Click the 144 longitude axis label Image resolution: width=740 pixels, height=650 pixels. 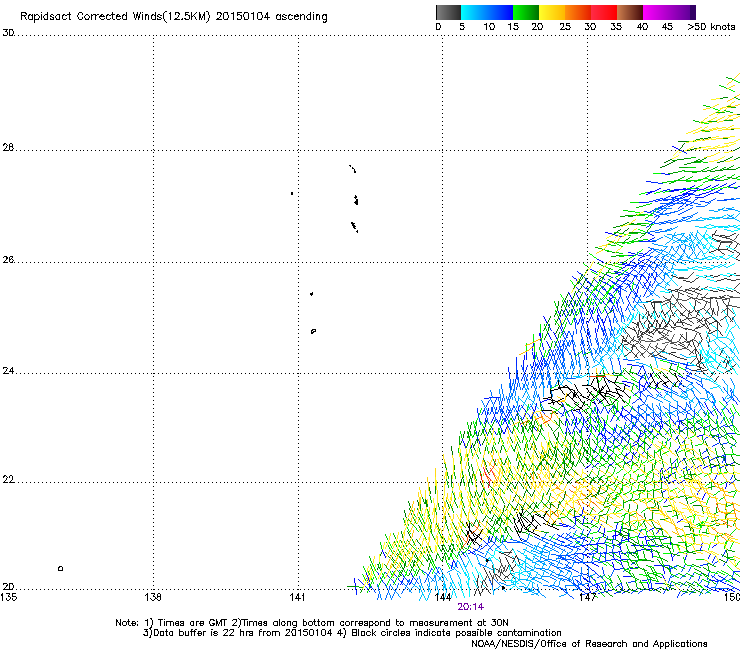(x=443, y=597)
